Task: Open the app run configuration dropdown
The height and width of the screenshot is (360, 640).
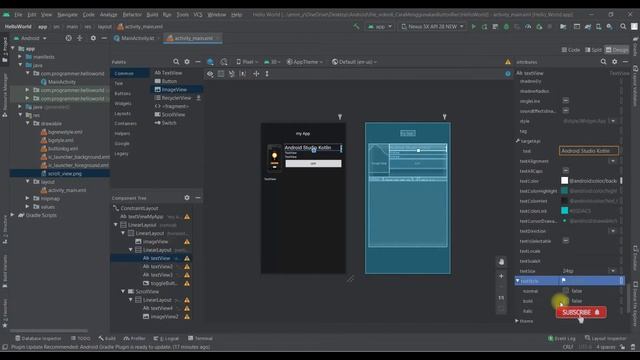Action: pyautogui.click(x=380, y=27)
